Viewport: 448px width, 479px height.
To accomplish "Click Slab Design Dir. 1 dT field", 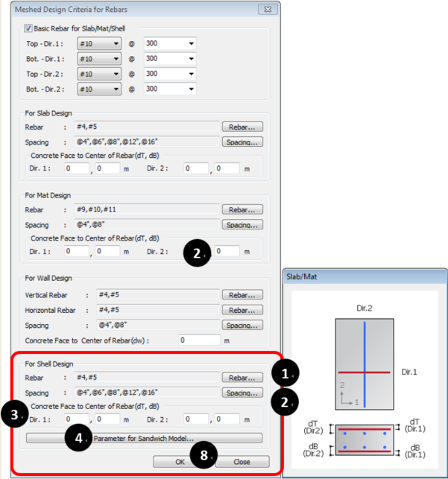I will [76, 168].
